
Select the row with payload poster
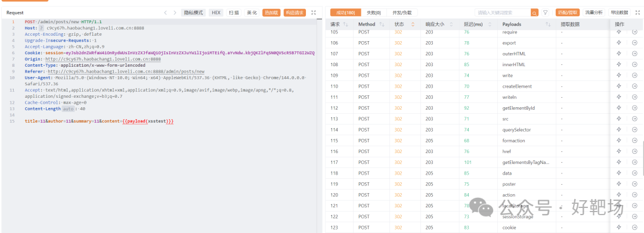pos(484,184)
